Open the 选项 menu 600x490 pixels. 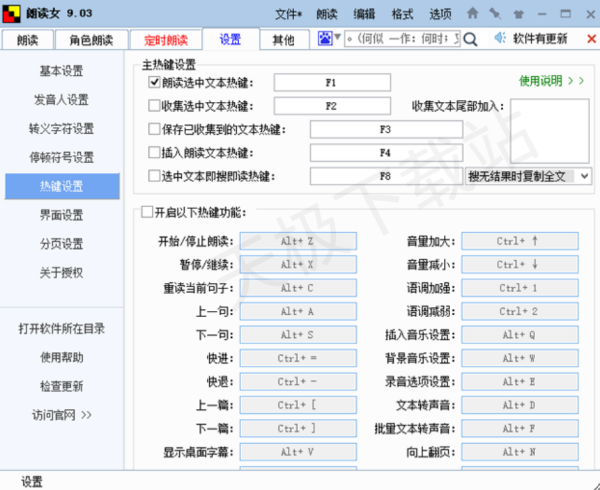440,14
